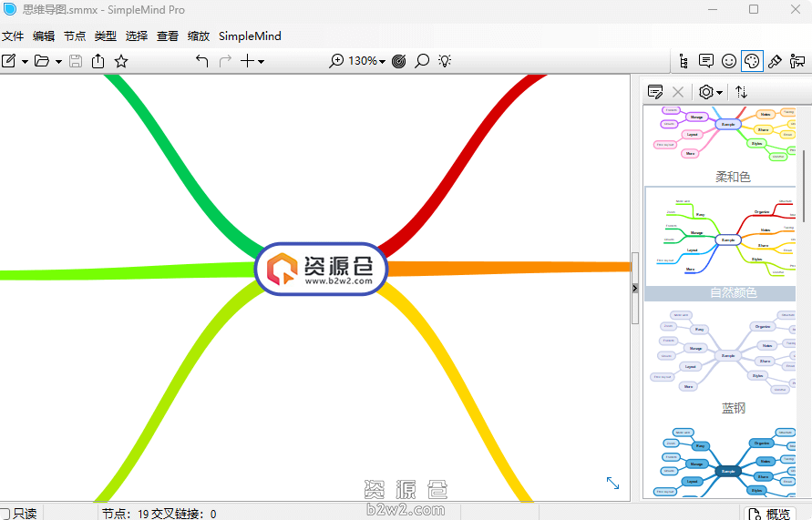Image resolution: width=812 pixels, height=520 pixels.
Task: Open the 缩放 menu
Action: pos(198,36)
